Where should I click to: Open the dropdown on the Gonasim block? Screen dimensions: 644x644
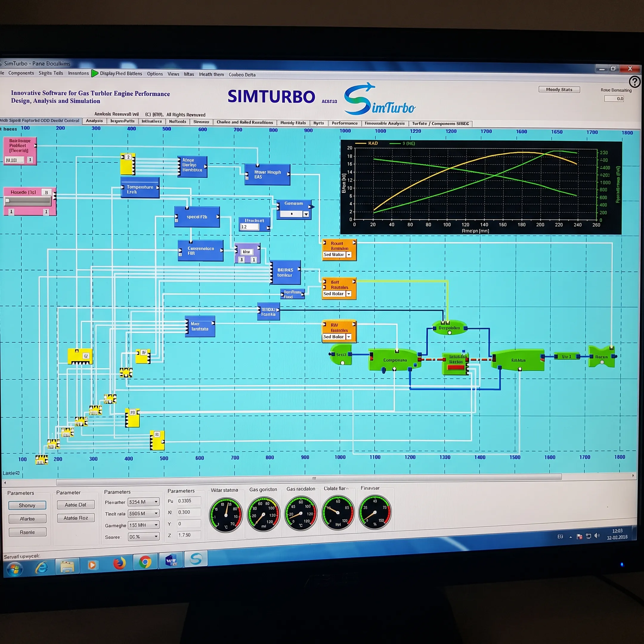click(x=306, y=214)
